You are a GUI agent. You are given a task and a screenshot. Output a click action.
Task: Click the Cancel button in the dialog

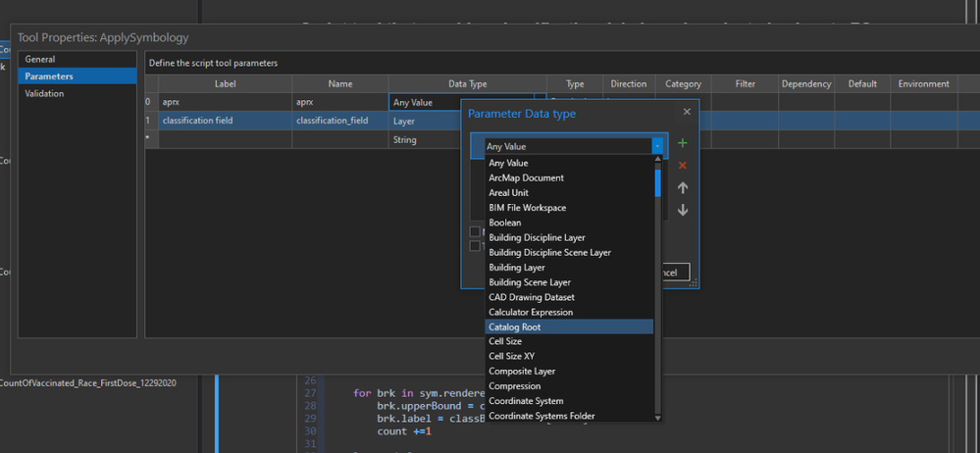point(677,273)
